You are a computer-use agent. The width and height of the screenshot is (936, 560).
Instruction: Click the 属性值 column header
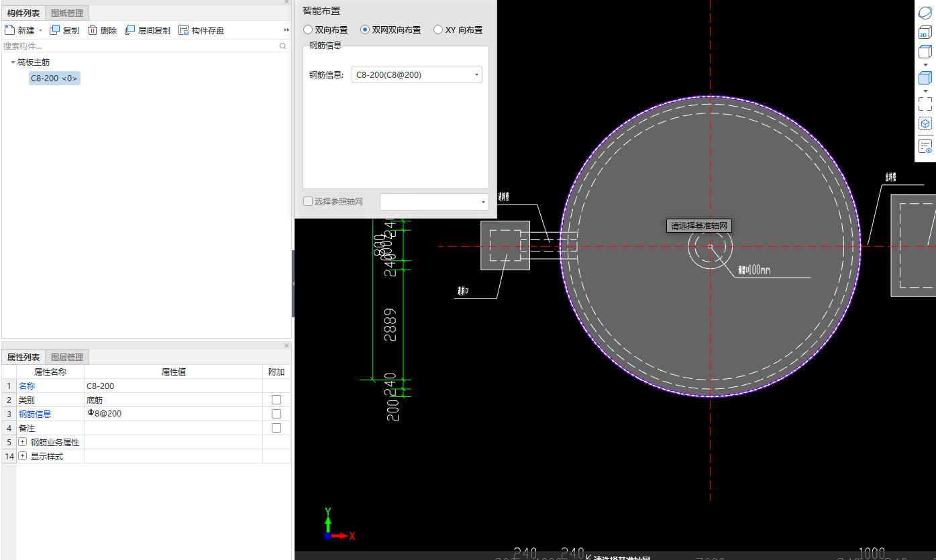click(173, 372)
